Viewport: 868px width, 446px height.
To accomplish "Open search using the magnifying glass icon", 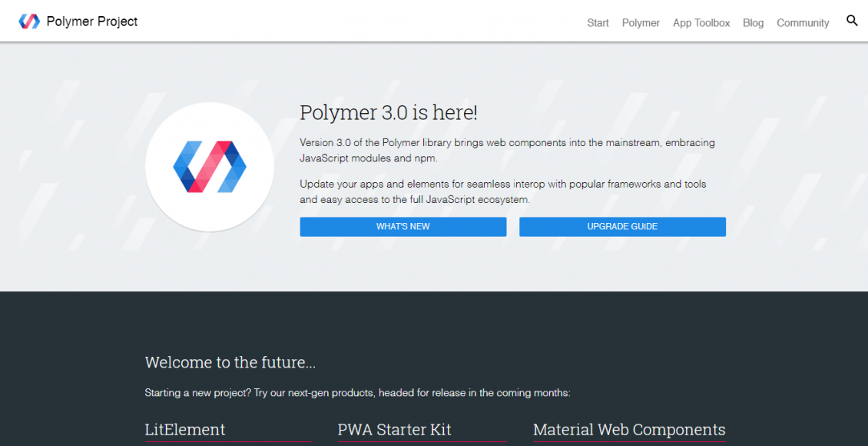I will coord(852,21).
